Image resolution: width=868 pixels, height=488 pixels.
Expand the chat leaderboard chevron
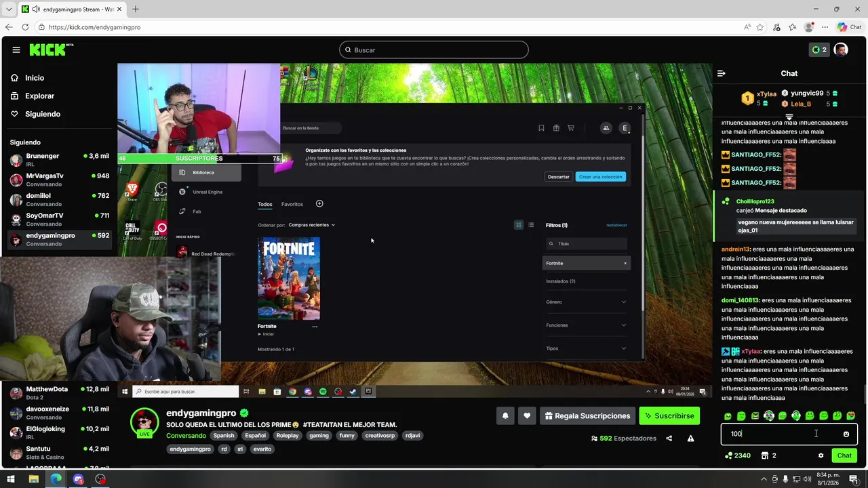click(789, 117)
